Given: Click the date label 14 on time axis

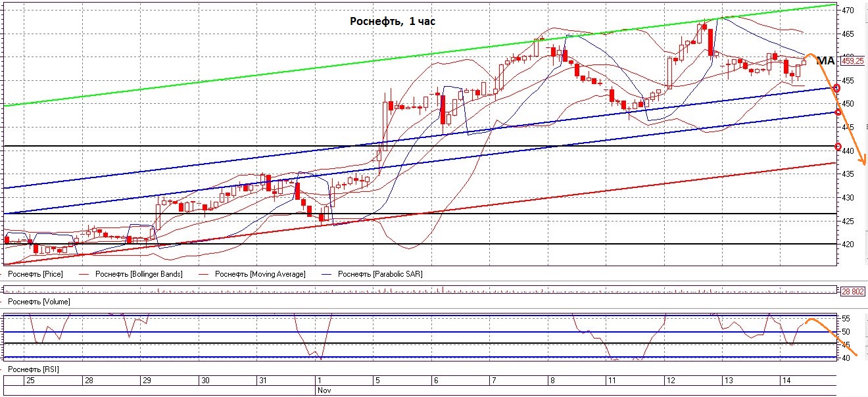Looking at the screenshot, I should (x=785, y=381).
